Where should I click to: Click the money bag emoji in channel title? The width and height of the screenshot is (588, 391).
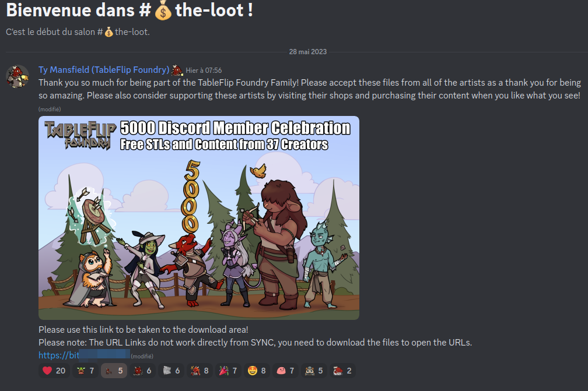point(163,11)
